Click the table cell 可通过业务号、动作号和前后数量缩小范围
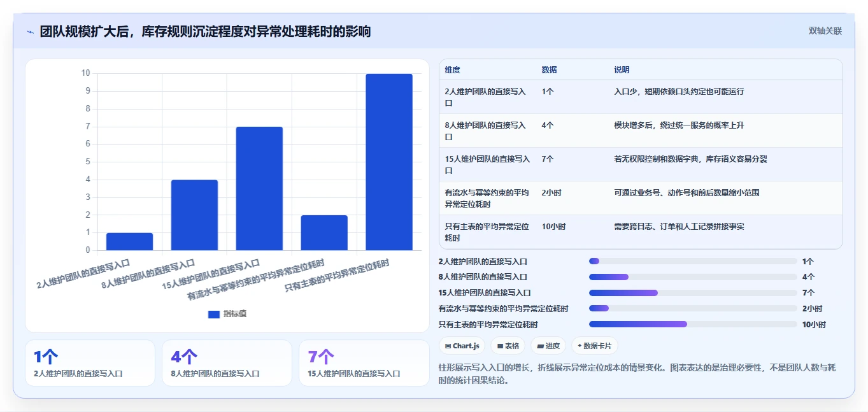The width and height of the screenshot is (868, 412). (687, 192)
